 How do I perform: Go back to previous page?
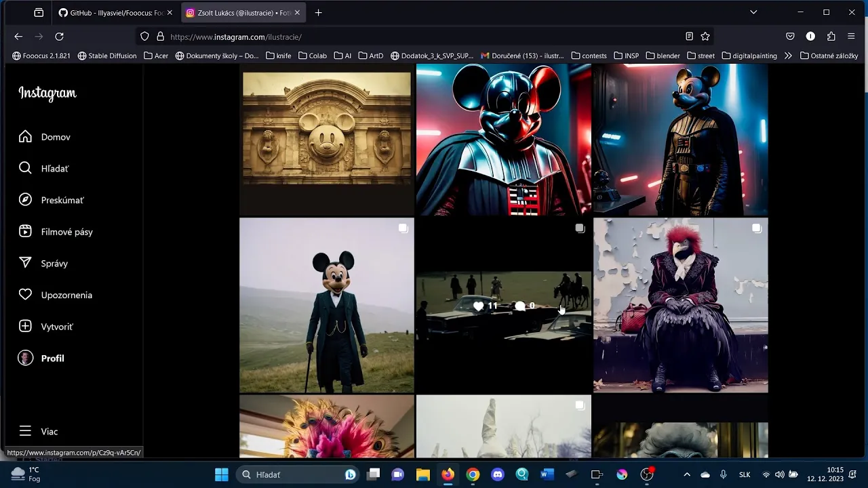(18, 37)
